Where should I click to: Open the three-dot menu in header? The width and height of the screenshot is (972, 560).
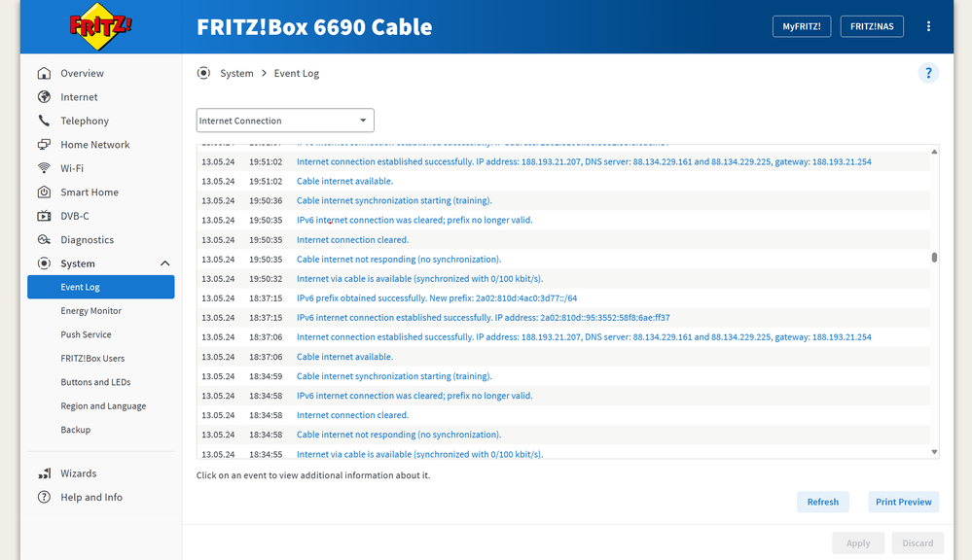[929, 26]
